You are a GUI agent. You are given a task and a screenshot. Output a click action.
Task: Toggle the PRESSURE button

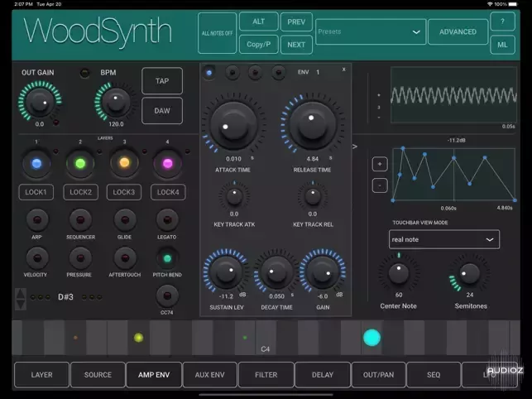tap(80, 257)
